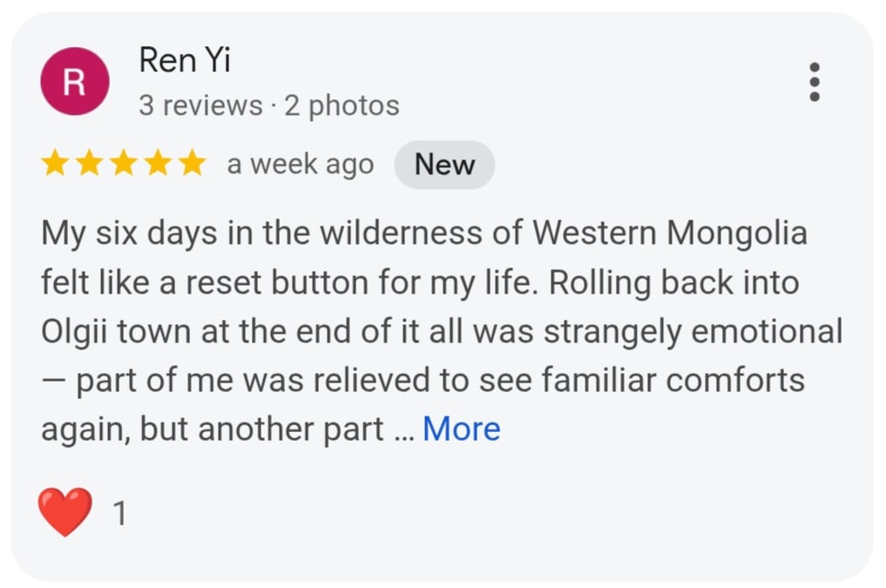
Task: Toggle the New review label
Action: [444, 164]
